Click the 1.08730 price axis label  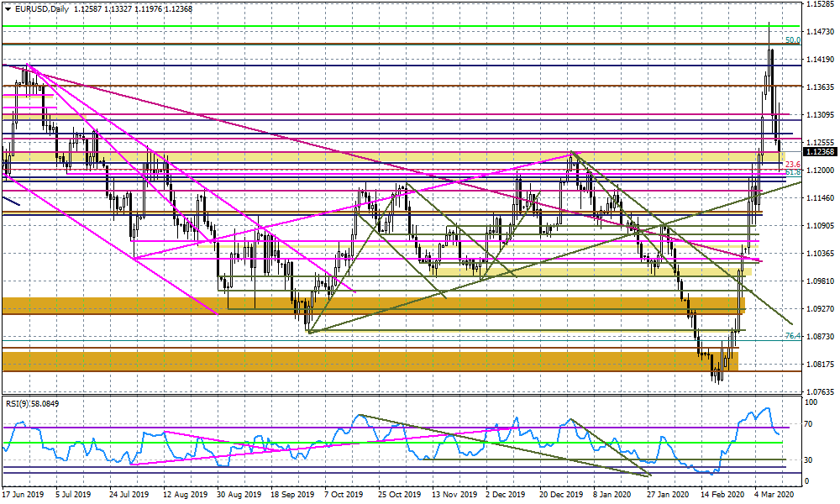(820, 336)
